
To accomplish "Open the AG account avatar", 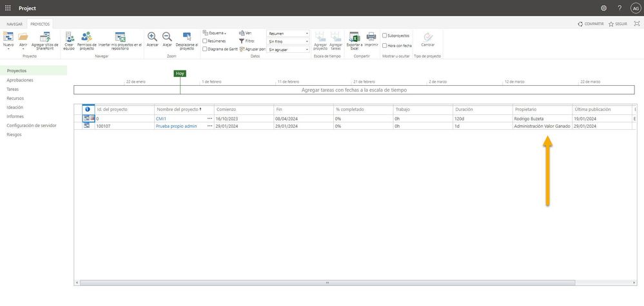I will pyautogui.click(x=636, y=8).
